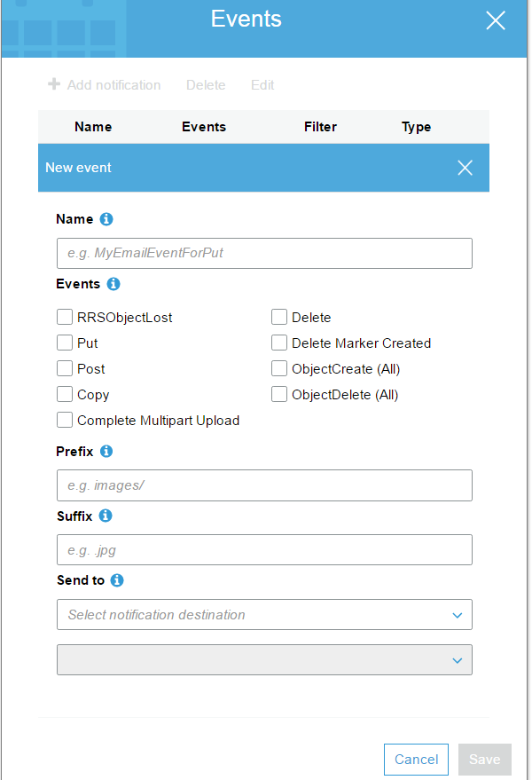Image resolution: width=532 pixels, height=780 pixels.
Task: Check Complete Multipart Upload option
Action: pos(65,420)
